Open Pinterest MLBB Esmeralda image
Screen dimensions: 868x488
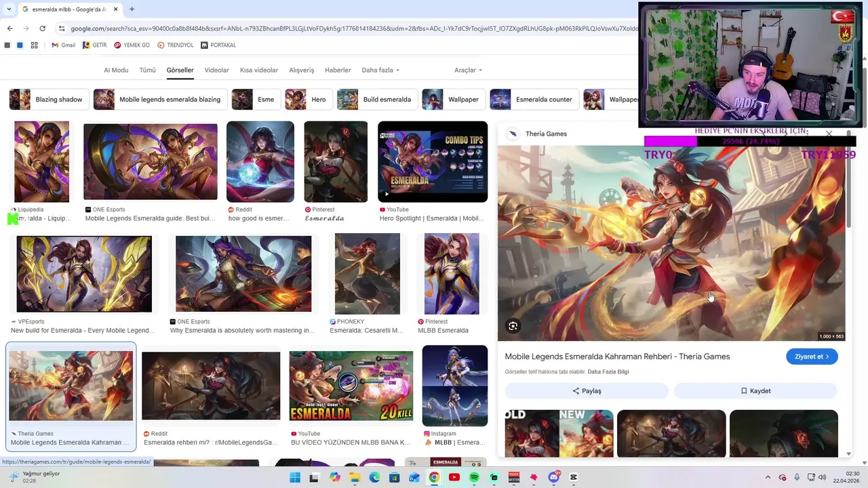click(452, 274)
